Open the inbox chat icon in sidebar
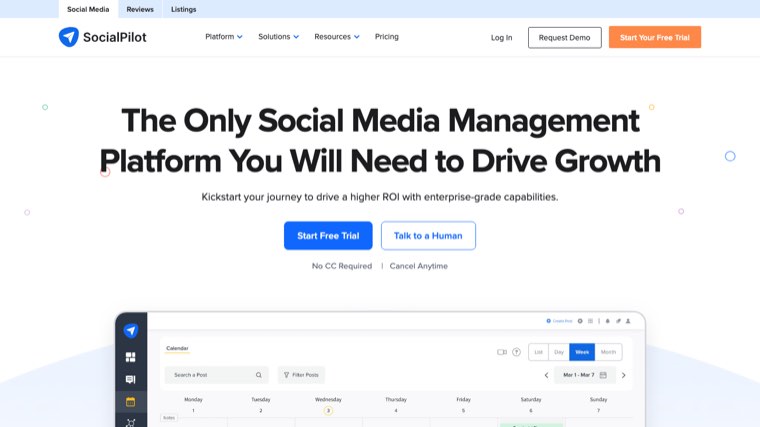 pyautogui.click(x=130, y=380)
